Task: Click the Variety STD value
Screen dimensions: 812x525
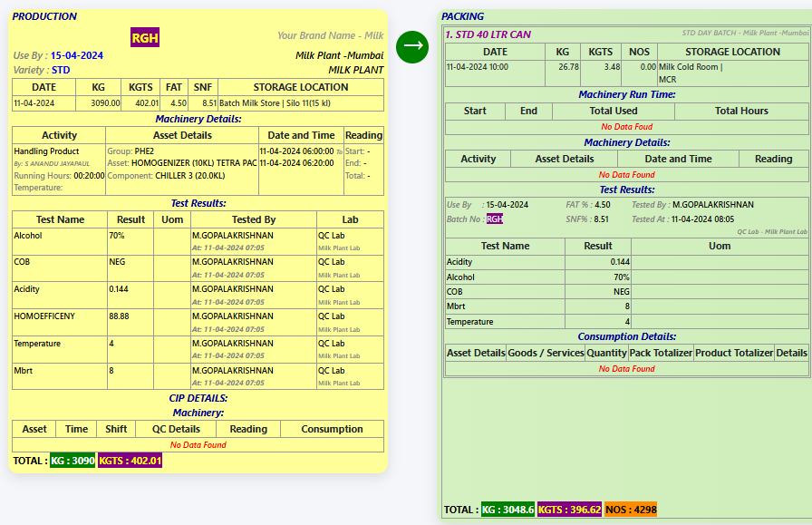Action: coord(61,70)
